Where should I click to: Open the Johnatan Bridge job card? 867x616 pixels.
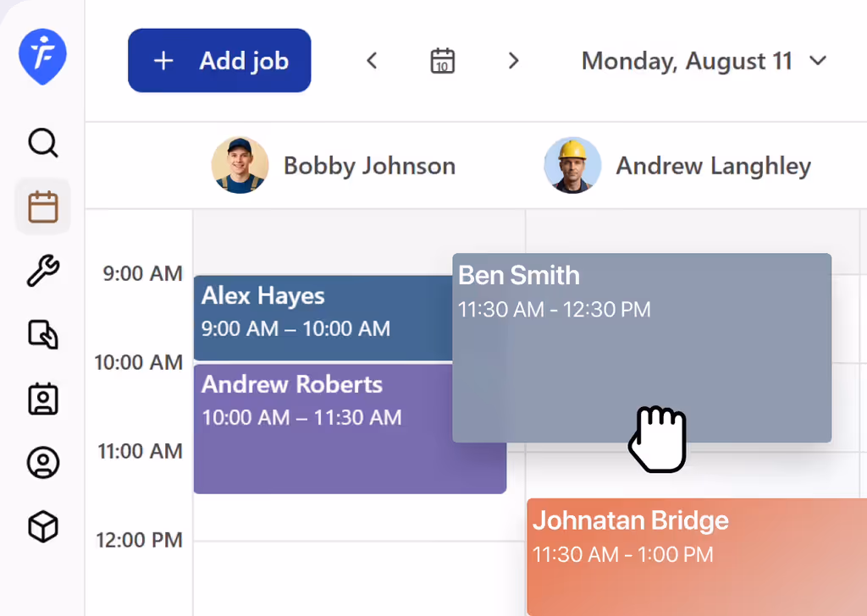[x=697, y=557]
